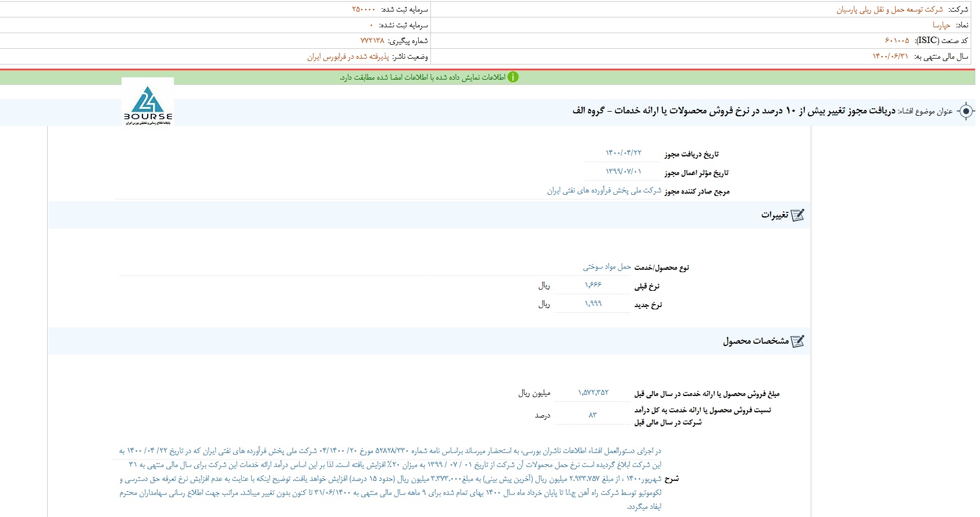Open company name شرکت توسعه حمل و نقل ریلی پارسیان

[x=889, y=10]
